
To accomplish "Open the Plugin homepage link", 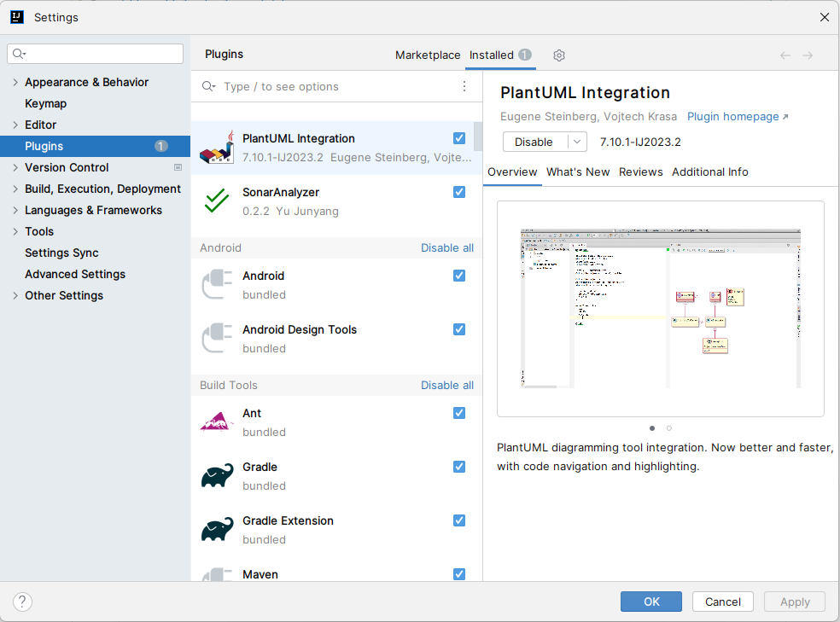I will tap(738, 117).
